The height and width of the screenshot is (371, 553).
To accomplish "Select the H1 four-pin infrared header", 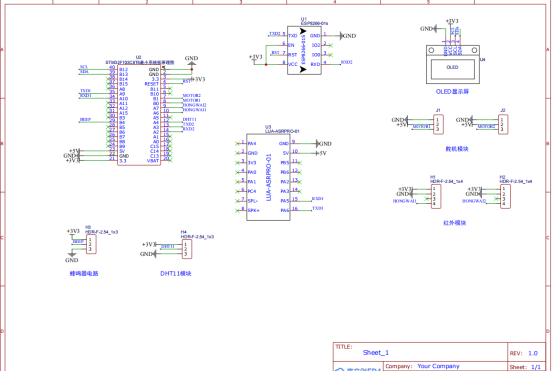I will click(436, 196).
